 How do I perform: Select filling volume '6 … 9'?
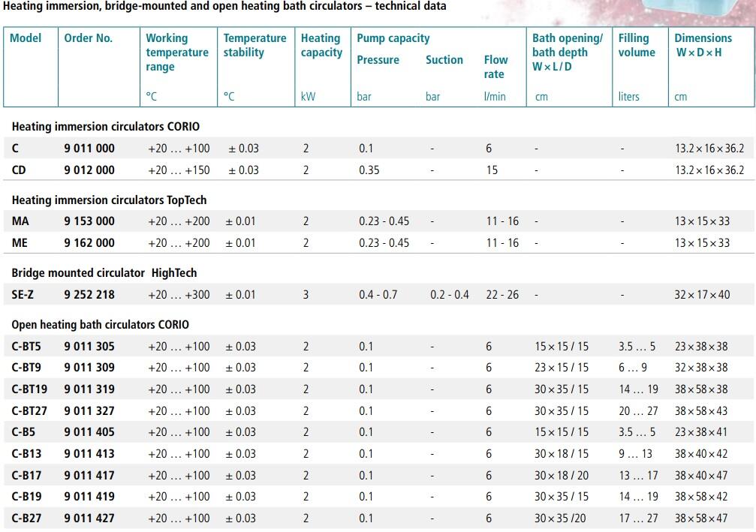click(x=633, y=368)
